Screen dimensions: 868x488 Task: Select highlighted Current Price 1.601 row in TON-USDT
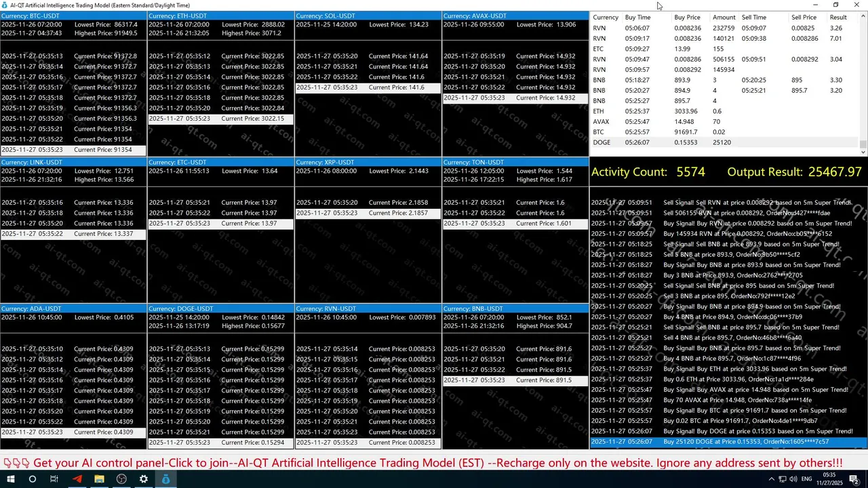pos(515,223)
